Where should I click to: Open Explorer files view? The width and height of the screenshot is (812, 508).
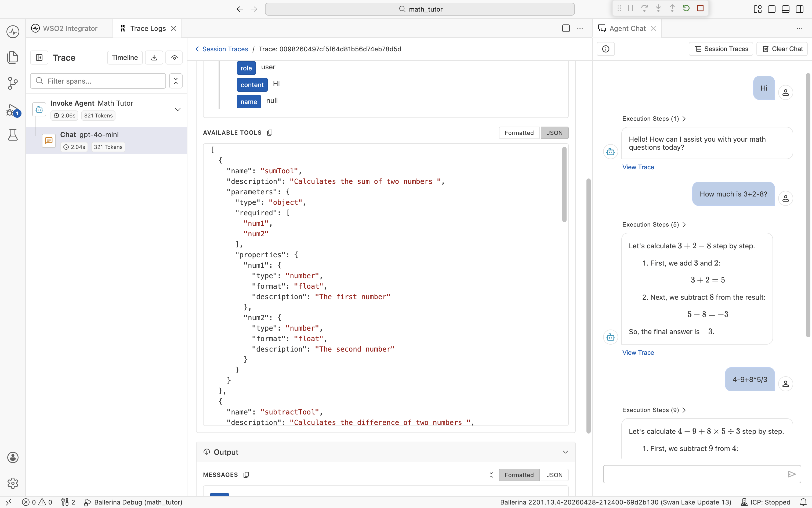tap(13, 57)
